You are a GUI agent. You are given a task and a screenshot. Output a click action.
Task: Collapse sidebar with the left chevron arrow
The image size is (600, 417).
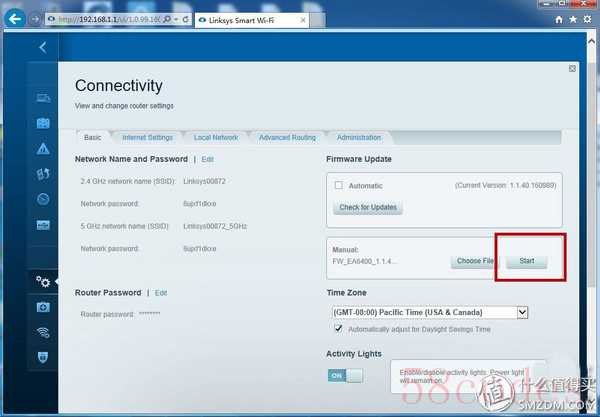pos(43,47)
